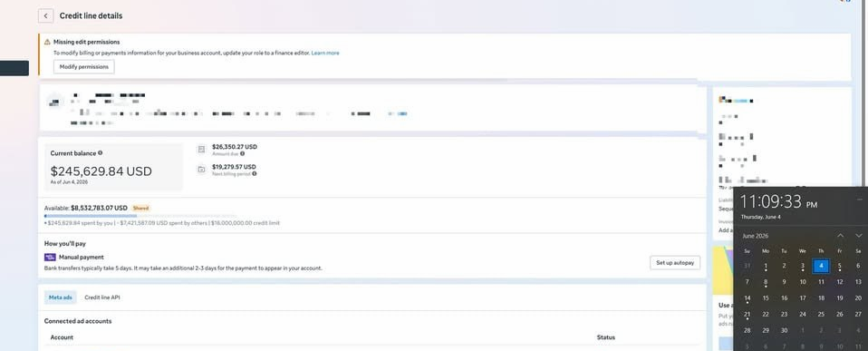Viewport: 868px width, 351px height.
Task: Select June 1 in the calendar
Action: [x=766, y=266]
